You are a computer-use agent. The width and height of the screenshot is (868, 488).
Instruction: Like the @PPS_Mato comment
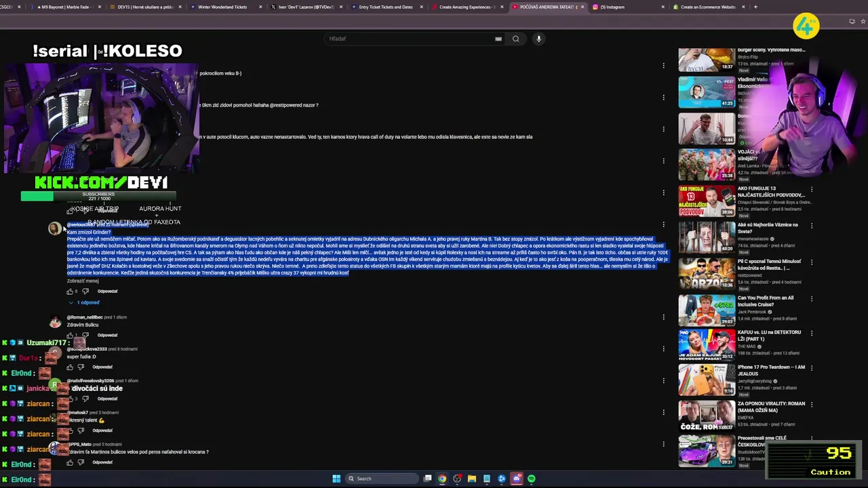(x=70, y=462)
